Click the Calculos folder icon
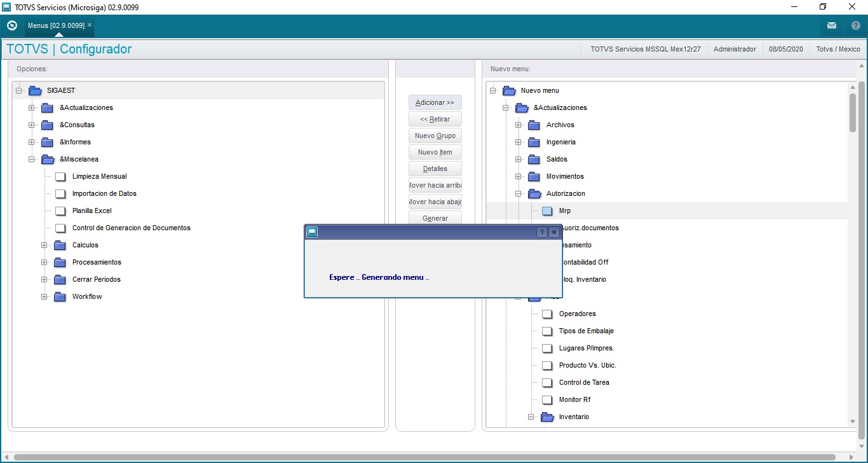This screenshot has height=463, width=868. tap(60, 245)
